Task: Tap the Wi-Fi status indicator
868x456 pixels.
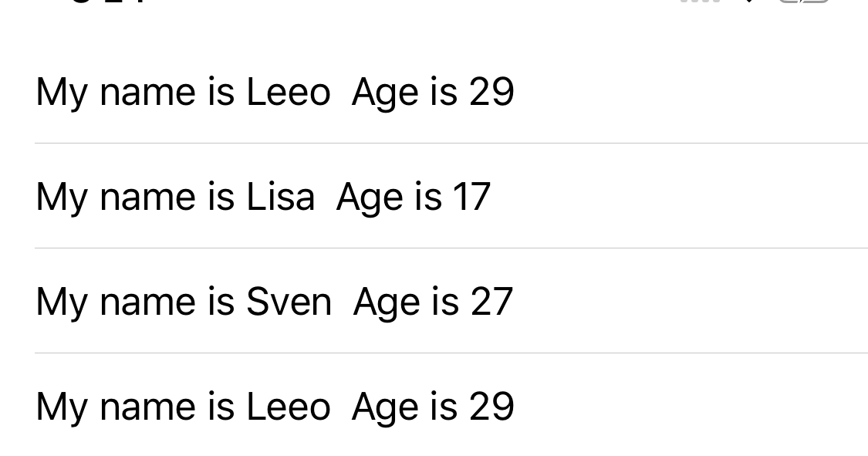Action: (x=748, y=2)
